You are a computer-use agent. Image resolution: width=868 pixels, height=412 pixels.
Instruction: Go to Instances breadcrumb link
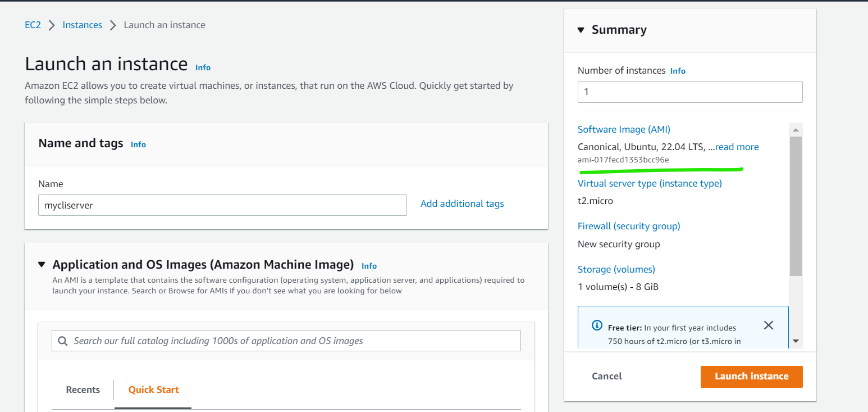click(x=83, y=25)
